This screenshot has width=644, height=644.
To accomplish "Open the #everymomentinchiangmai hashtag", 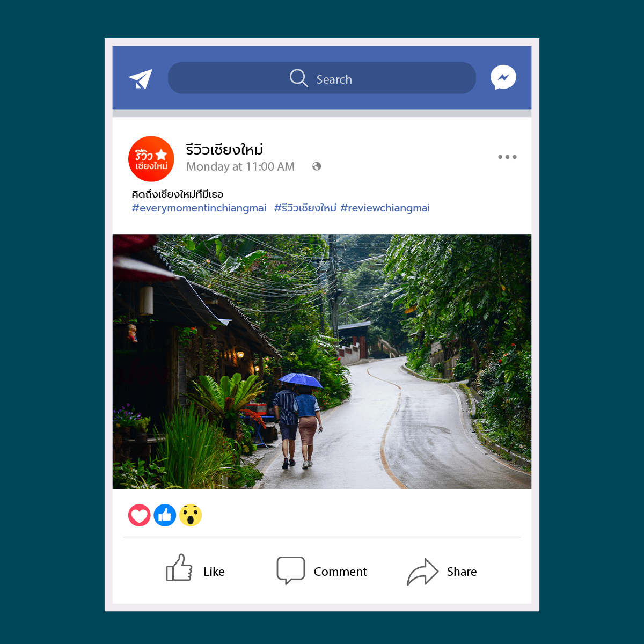I will click(199, 208).
